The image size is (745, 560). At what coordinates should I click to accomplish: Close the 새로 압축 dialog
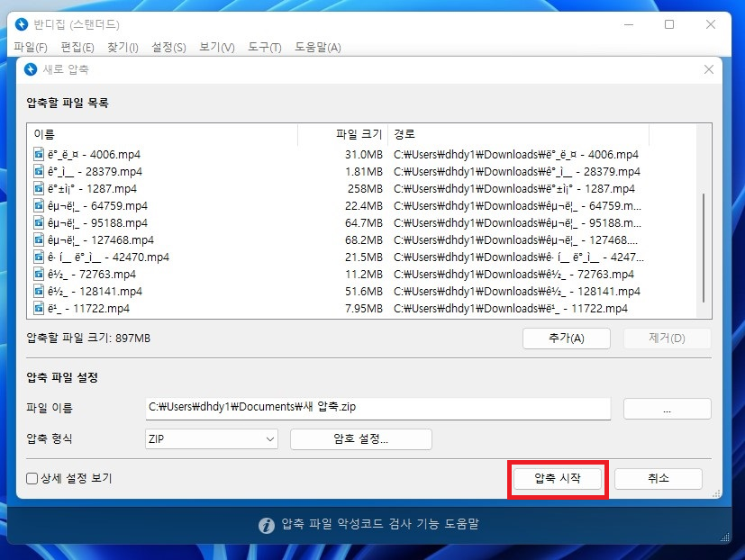click(x=709, y=69)
